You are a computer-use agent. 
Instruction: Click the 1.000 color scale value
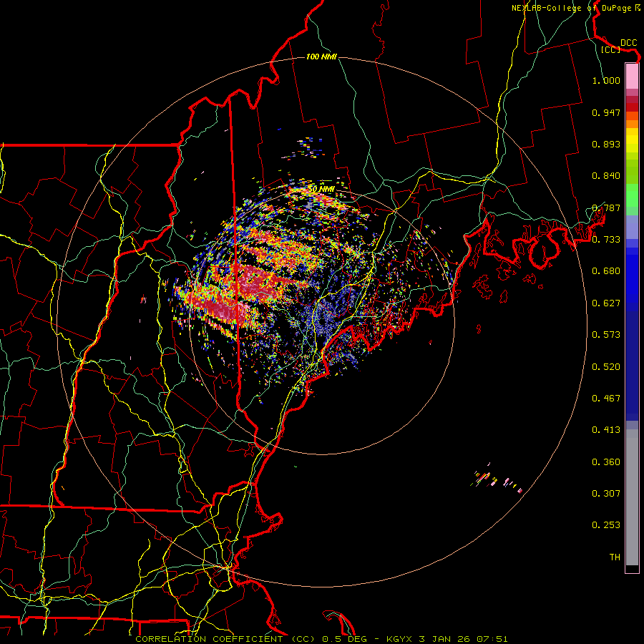click(x=606, y=80)
